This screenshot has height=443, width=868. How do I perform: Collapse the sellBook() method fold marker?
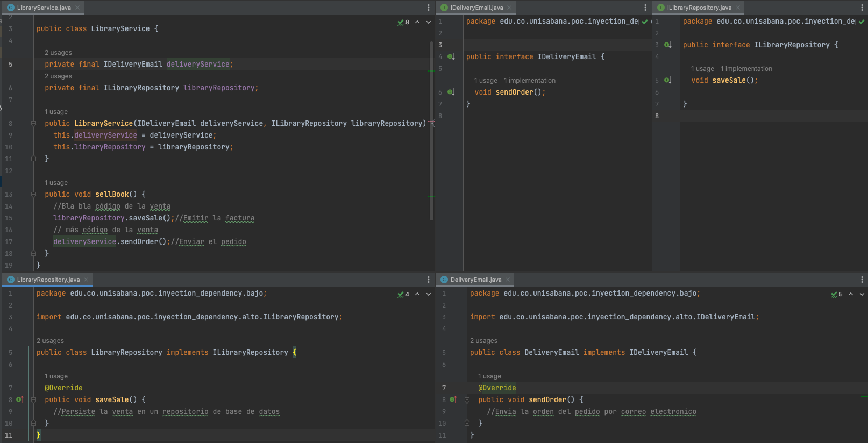click(33, 194)
